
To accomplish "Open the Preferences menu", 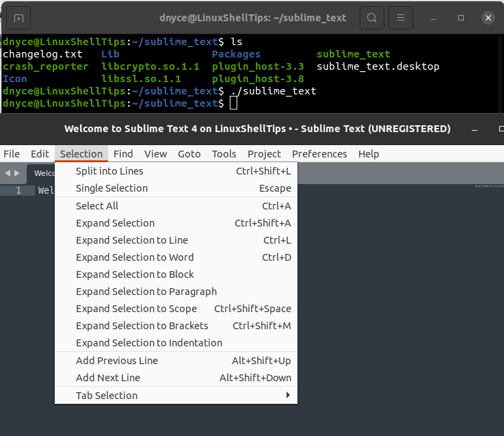I will (319, 154).
